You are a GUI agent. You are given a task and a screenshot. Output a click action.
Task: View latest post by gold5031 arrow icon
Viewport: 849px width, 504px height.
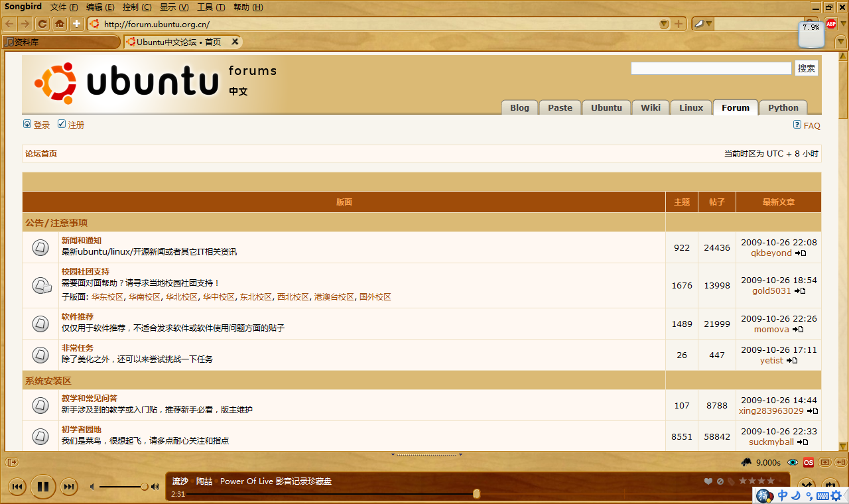(800, 291)
